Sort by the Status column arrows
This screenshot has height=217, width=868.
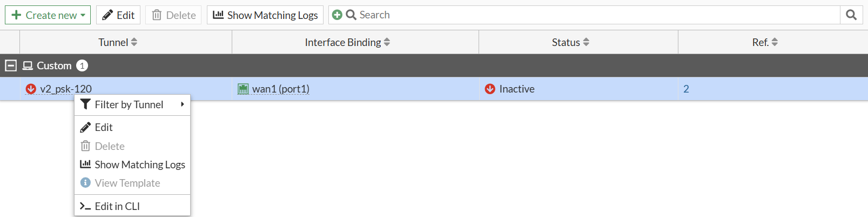[x=586, y=42]
